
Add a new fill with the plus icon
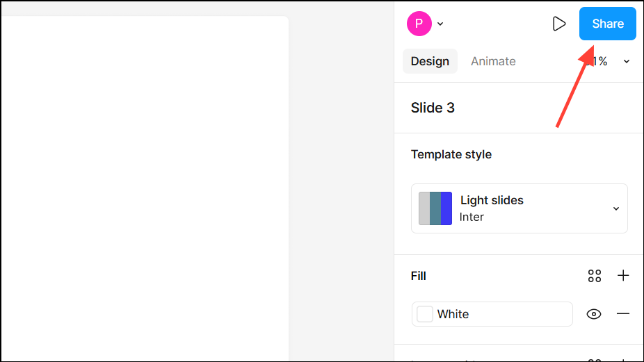pos(623,276)
